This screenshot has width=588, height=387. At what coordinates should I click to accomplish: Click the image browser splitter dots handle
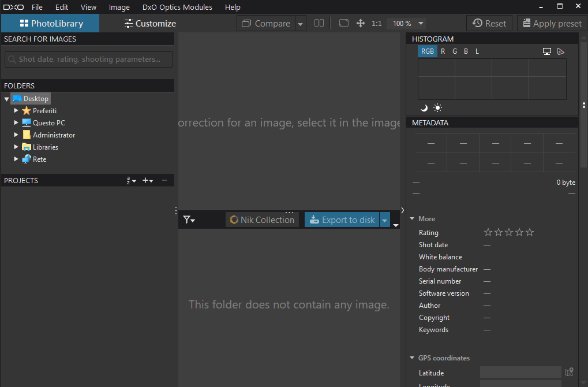coord(289,213)
